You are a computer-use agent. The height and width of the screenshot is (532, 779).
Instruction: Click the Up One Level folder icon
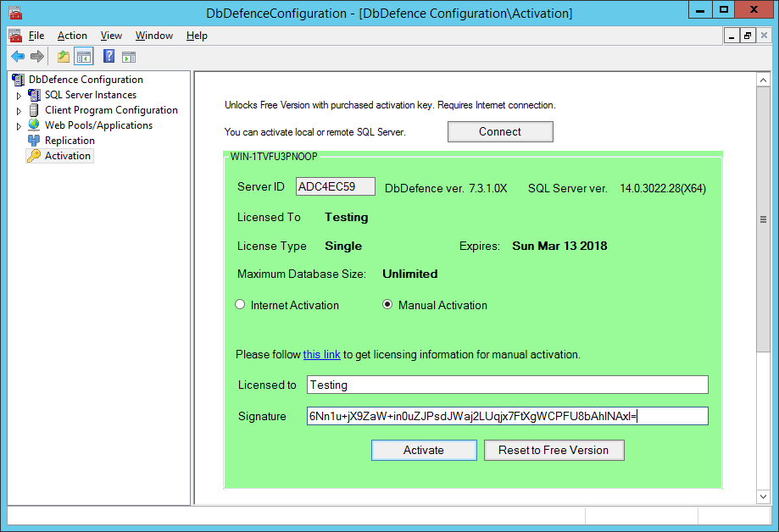64,57
